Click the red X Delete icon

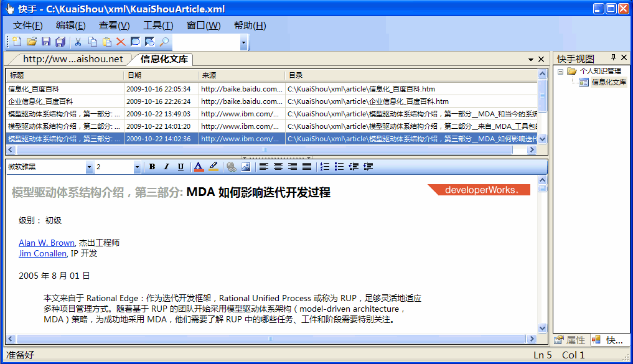click(x=121, y=42)
